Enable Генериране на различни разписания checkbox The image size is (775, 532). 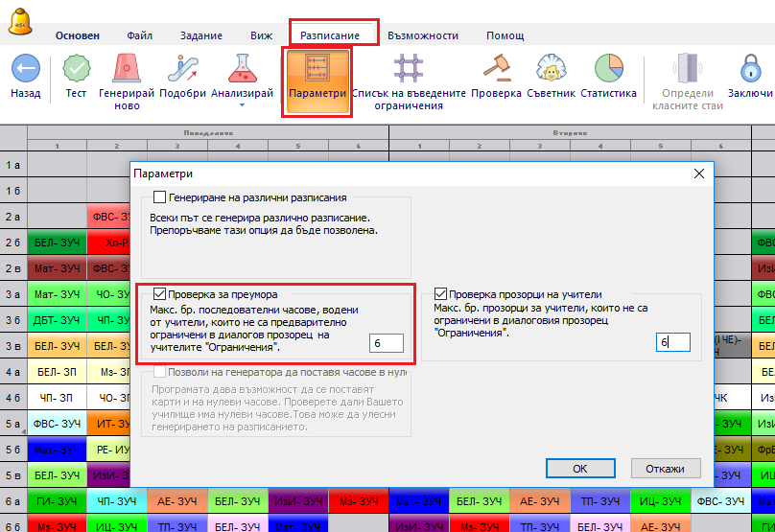[159, 197]
